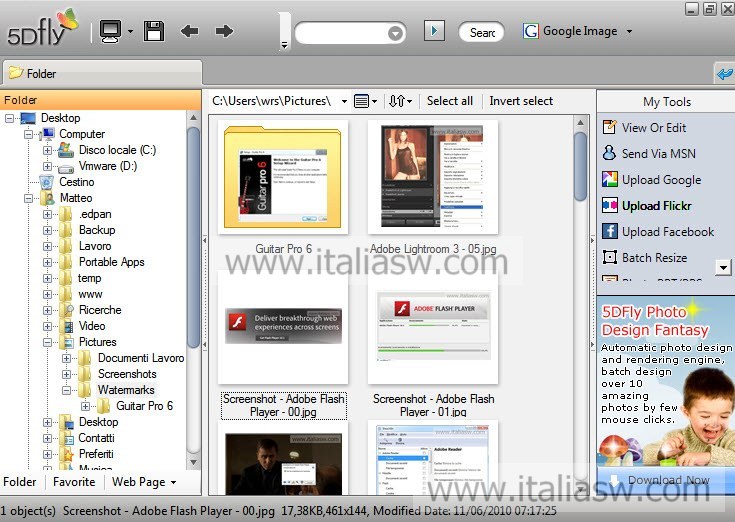Select Adobe Lightroom 3 - 05.jpg thumbnail
This screenshot has height=522, width=735.
(433, 177)
